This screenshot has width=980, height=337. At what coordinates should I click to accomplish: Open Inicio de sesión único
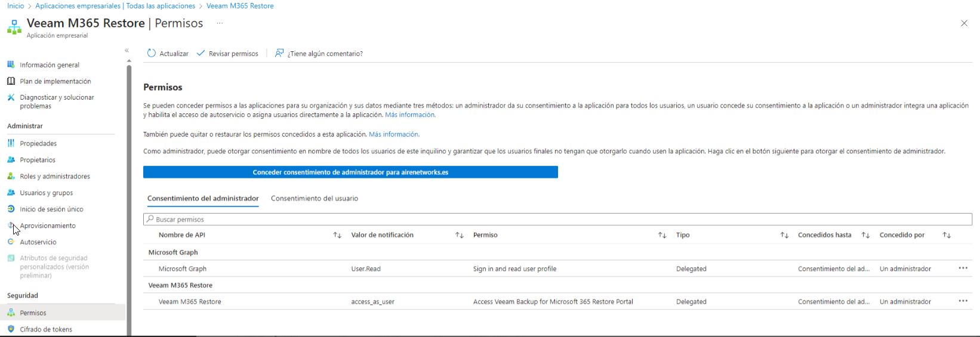[51, 209]
